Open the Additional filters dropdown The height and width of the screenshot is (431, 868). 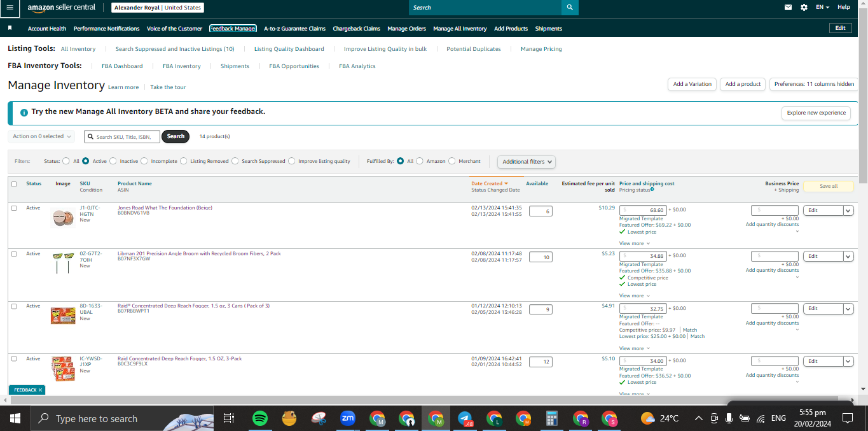point(527,162)
